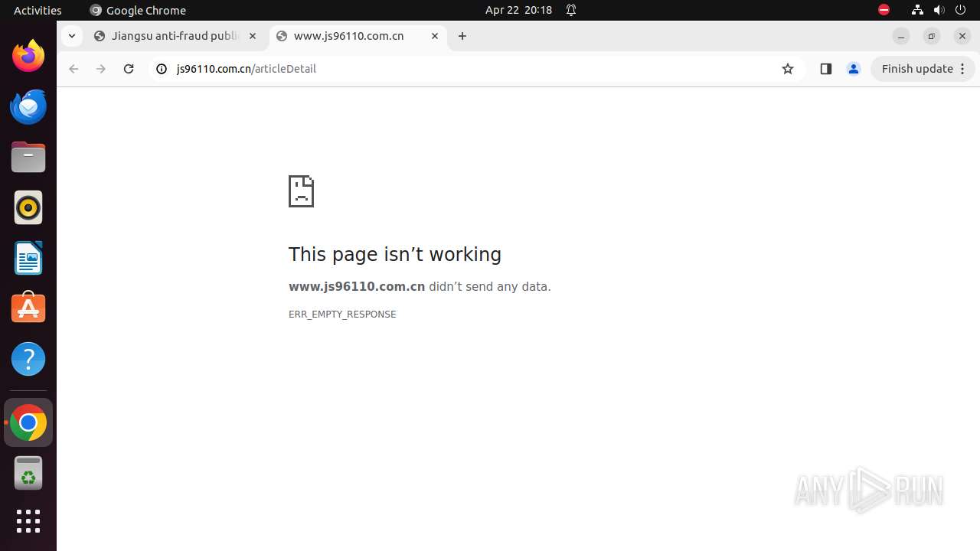The width and height of the screenshot is (980, 551).
Task: Open volume control in system tray
Action: tap(939, 10)
